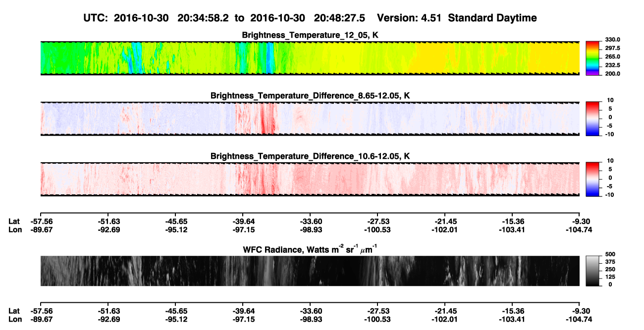The width and height of the screenshot is (644, 330).
Task: Click the Brightness_Temperature_12_05, K panel title
Action: click(310, 35)
